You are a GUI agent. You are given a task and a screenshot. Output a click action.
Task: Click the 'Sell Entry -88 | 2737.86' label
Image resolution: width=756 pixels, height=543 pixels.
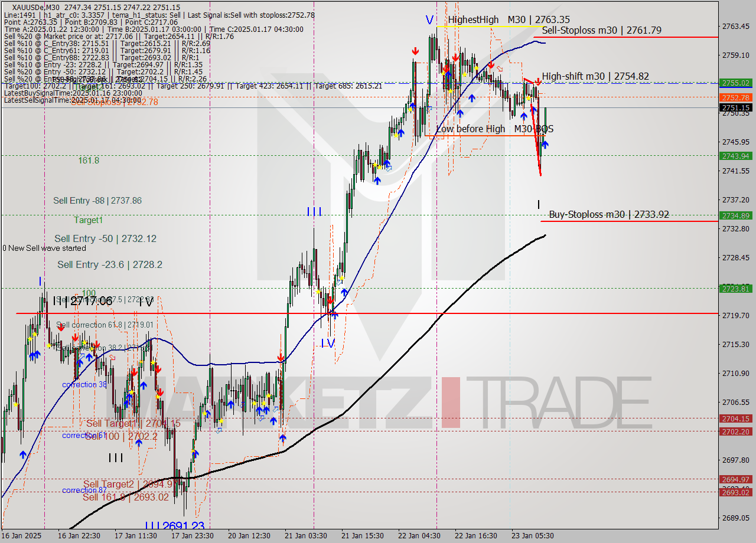point(97,201)
